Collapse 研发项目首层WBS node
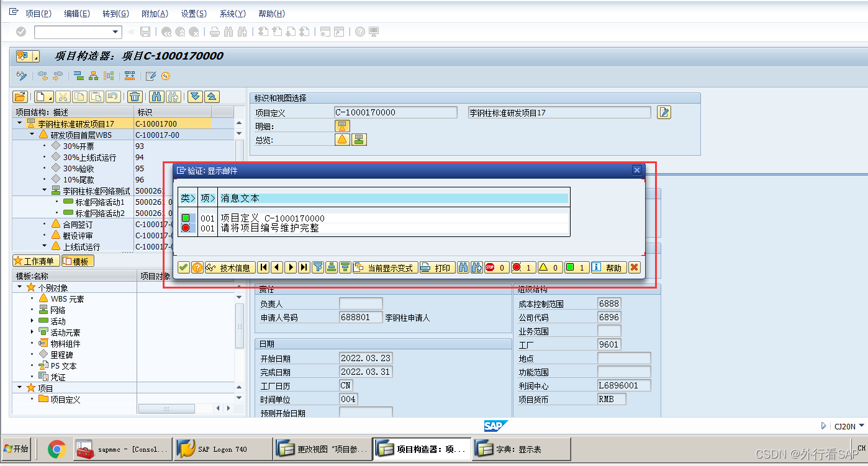Screen dimensions: 868x466 pos(32,134)
